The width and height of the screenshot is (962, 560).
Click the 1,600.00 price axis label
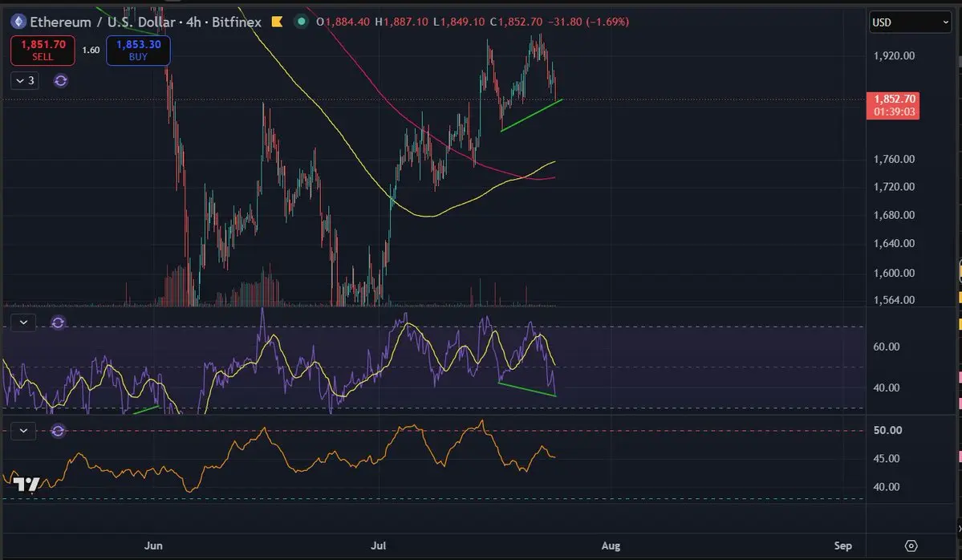coord(894,273)
